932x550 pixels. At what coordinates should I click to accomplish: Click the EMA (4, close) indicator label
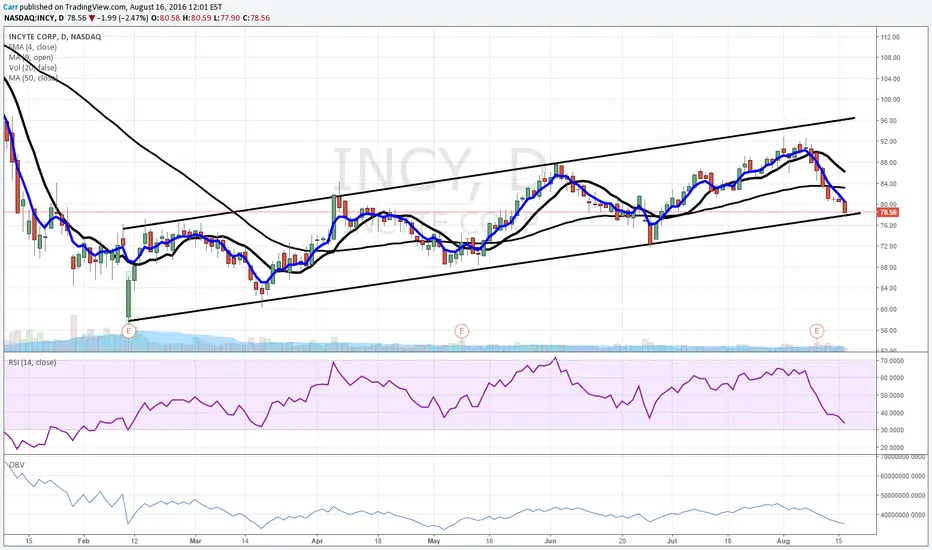tap(33, 47)
